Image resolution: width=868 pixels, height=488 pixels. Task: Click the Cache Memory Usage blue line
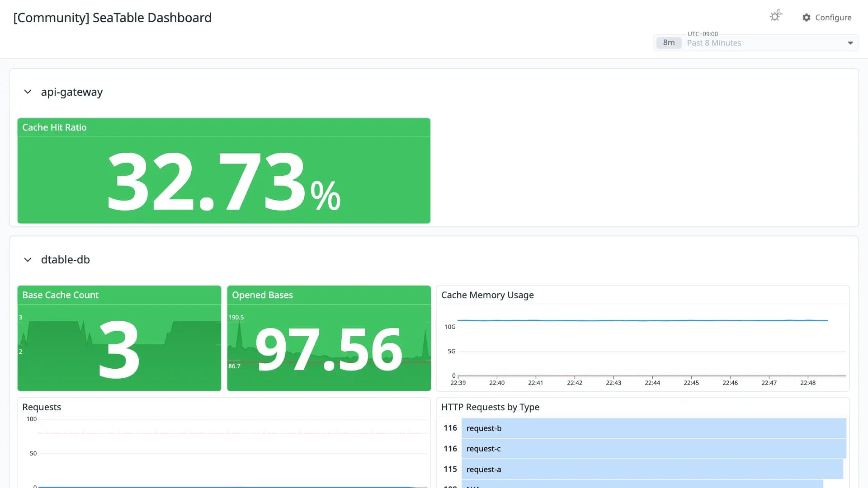click(642, 320)
